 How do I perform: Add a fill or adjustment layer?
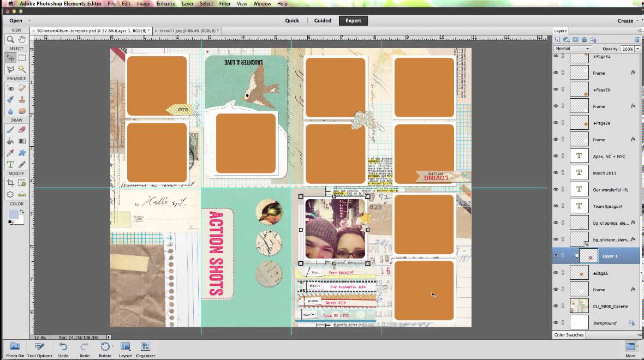(x=567, y=40)
